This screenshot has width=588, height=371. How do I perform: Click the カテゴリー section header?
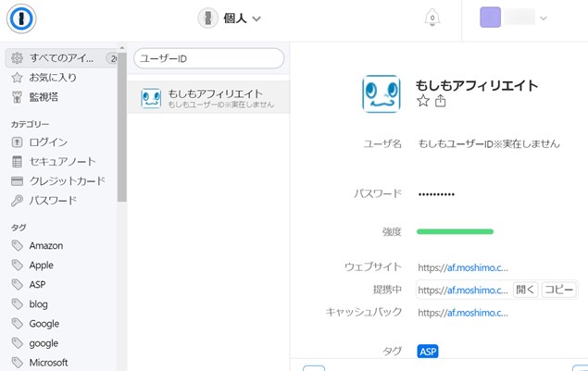pyautogui.click(x=30, y=124)
